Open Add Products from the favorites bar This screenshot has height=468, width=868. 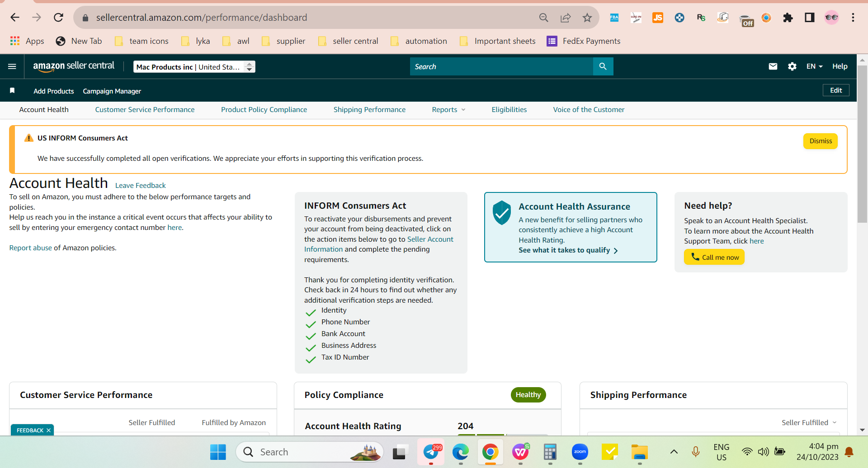pos(54,91)
